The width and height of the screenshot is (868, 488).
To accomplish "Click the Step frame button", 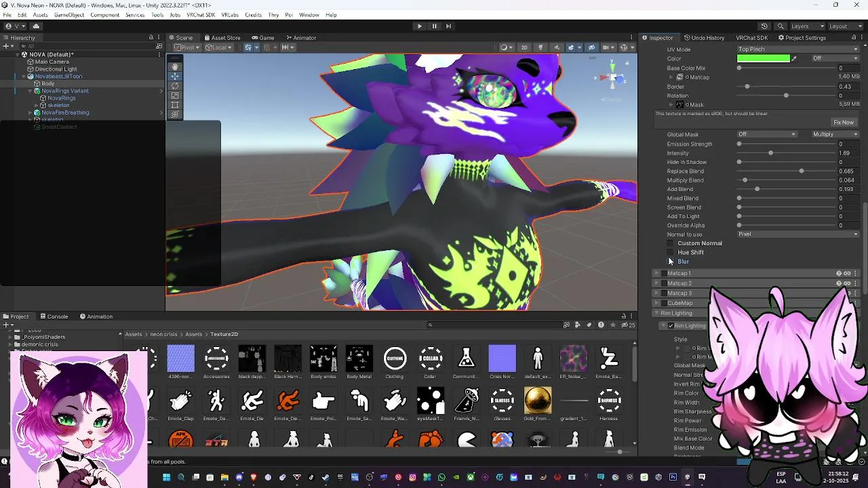I will point(448,26).
